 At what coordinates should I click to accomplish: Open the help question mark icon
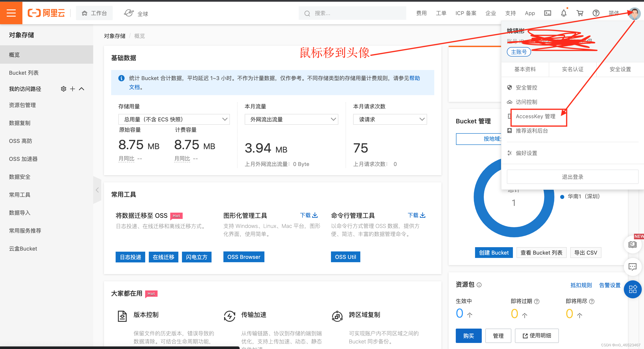coord(596,13)
